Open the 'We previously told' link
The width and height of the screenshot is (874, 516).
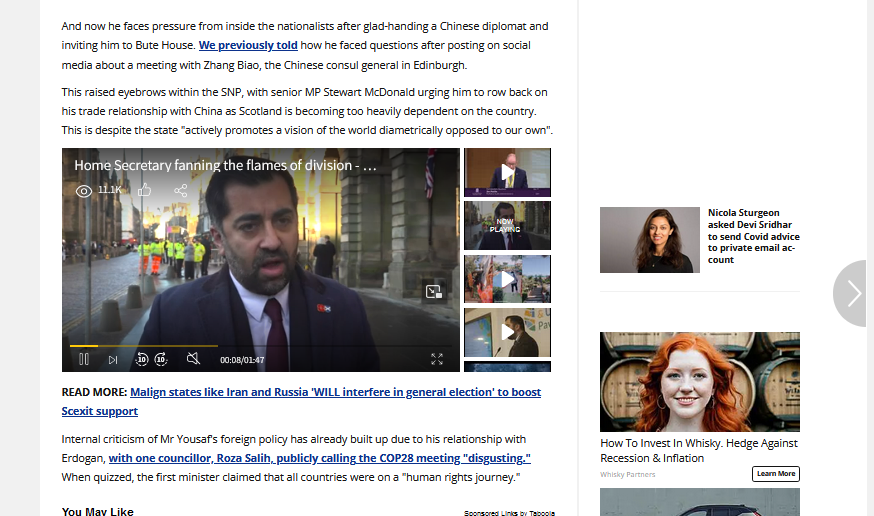click(248, 45)
